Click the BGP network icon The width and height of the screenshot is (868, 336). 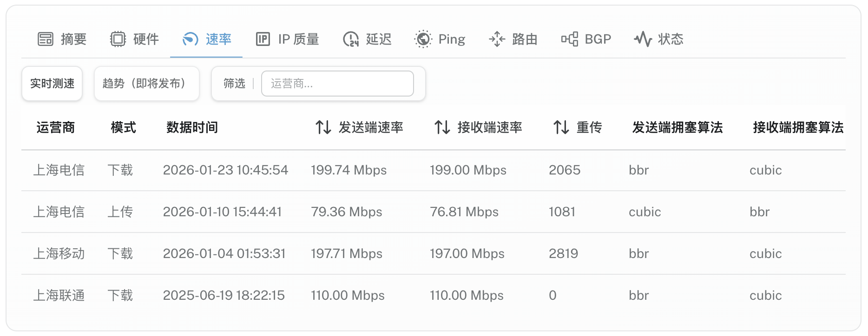pyautogui.click(x=569, y=39)
